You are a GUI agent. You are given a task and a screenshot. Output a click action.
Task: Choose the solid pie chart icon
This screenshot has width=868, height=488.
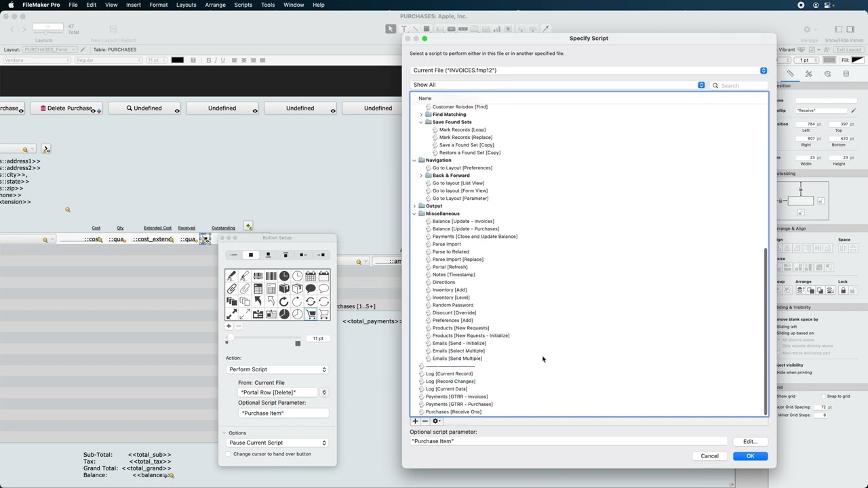click(284, 314)
